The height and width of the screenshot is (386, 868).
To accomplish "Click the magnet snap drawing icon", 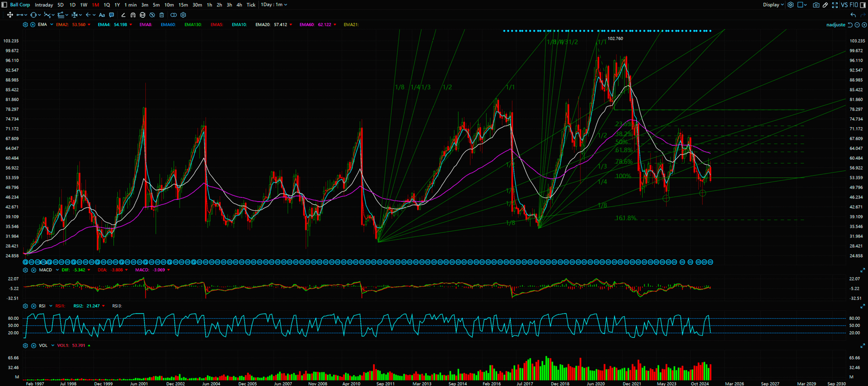I will click(133, 15).
